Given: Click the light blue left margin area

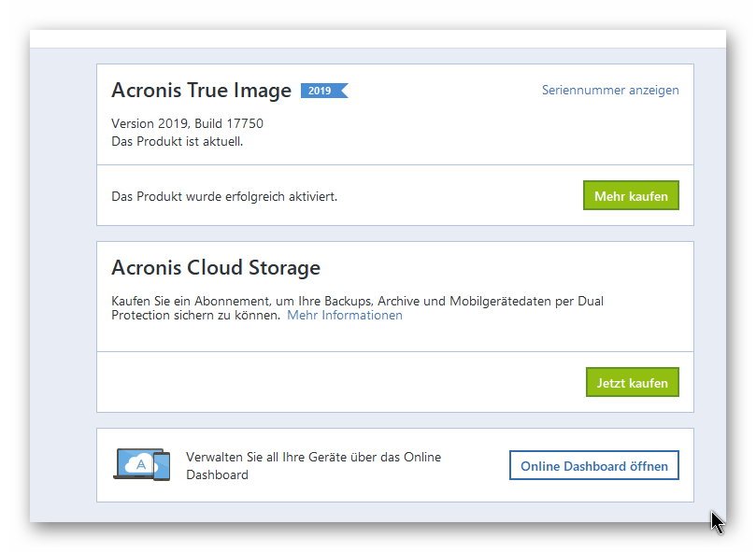Looking at the screenshot, I should (x=63, y=285).
